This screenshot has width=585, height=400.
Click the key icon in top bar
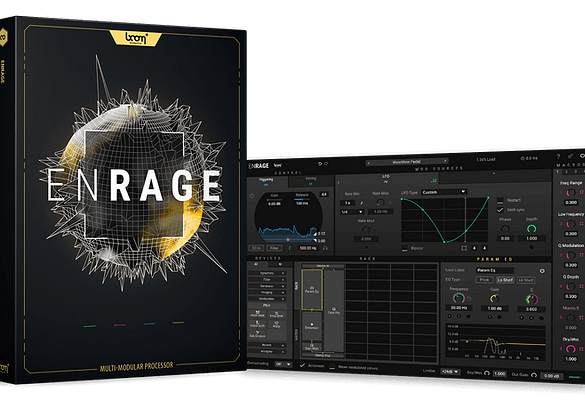pyautogui.click(x=570, y=156)
